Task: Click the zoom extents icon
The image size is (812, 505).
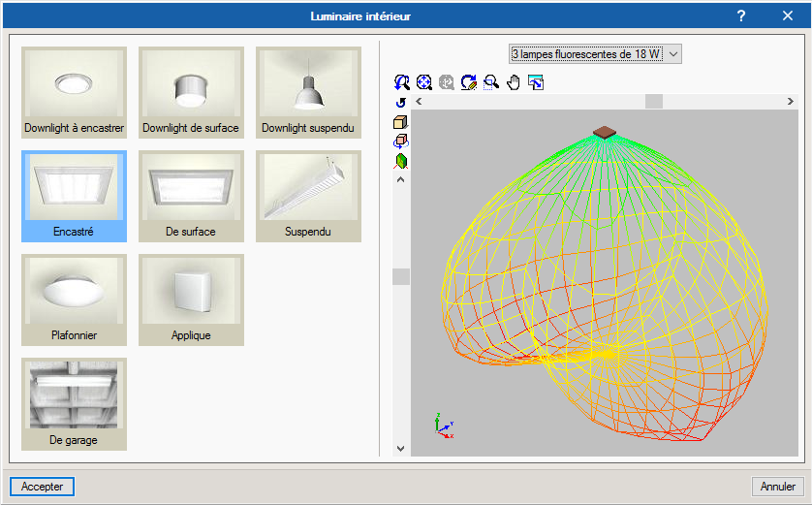Action: point(424,83)
